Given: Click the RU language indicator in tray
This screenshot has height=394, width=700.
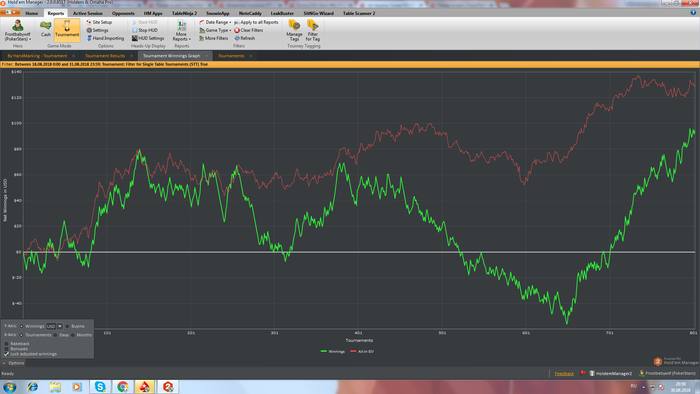Looking at the screenshot, I should click(x=633, y=386).
